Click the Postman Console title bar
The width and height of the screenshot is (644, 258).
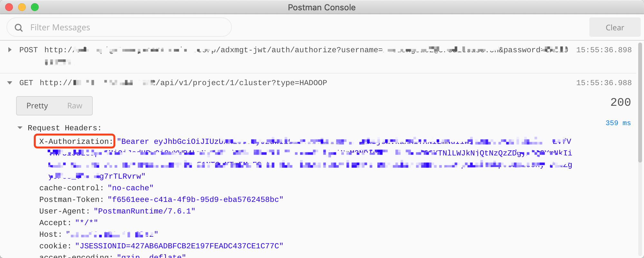[322, 7]
